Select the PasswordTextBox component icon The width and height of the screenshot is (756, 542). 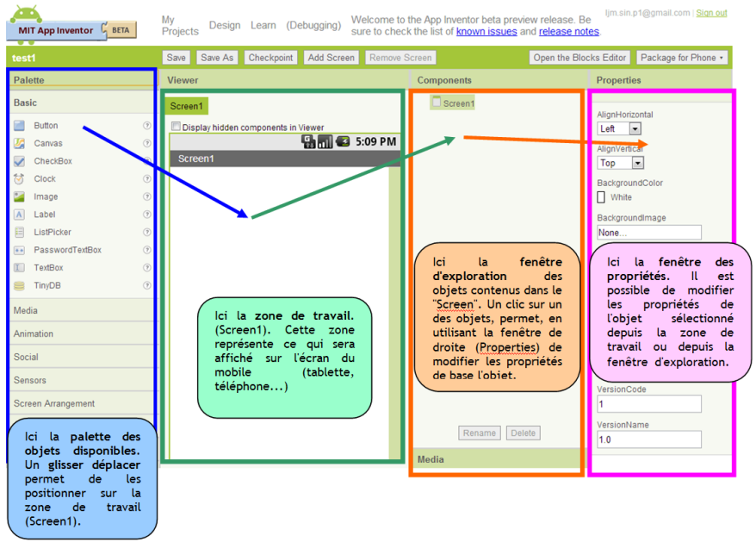(19, 250)
